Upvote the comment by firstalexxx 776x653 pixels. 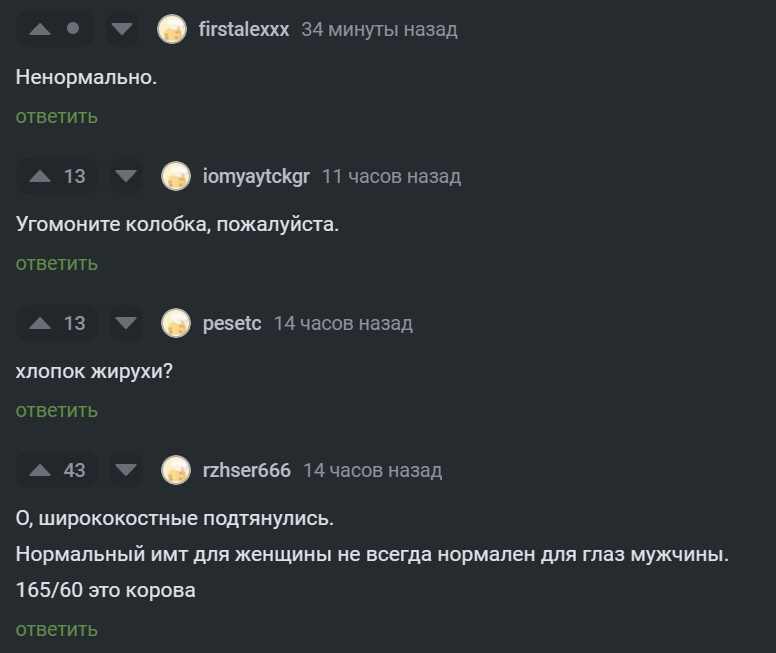[40, 30]
